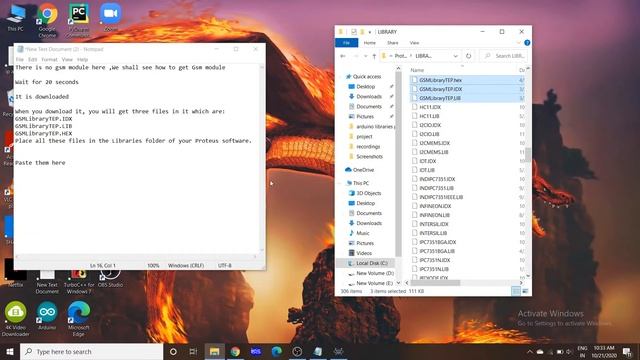Switch to Notepad in taskbar
The width and height of the screenshot is (640, 360).
point(318,351)
